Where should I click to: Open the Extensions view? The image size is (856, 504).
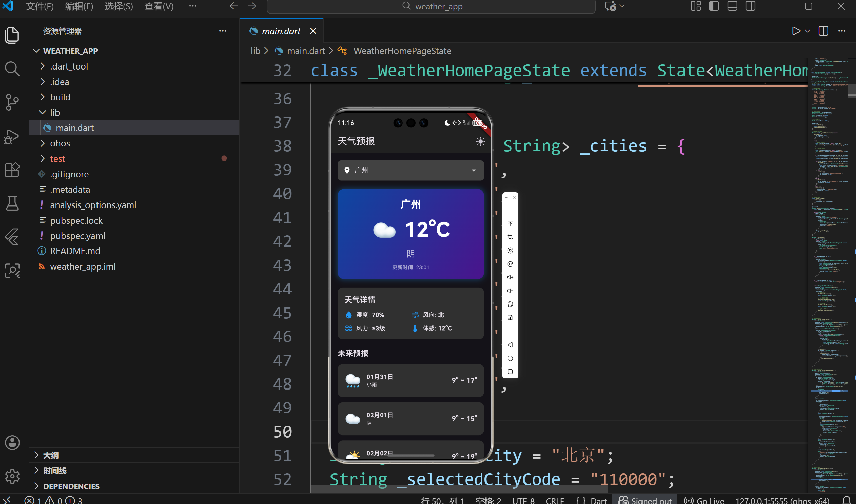click(12, 170)
